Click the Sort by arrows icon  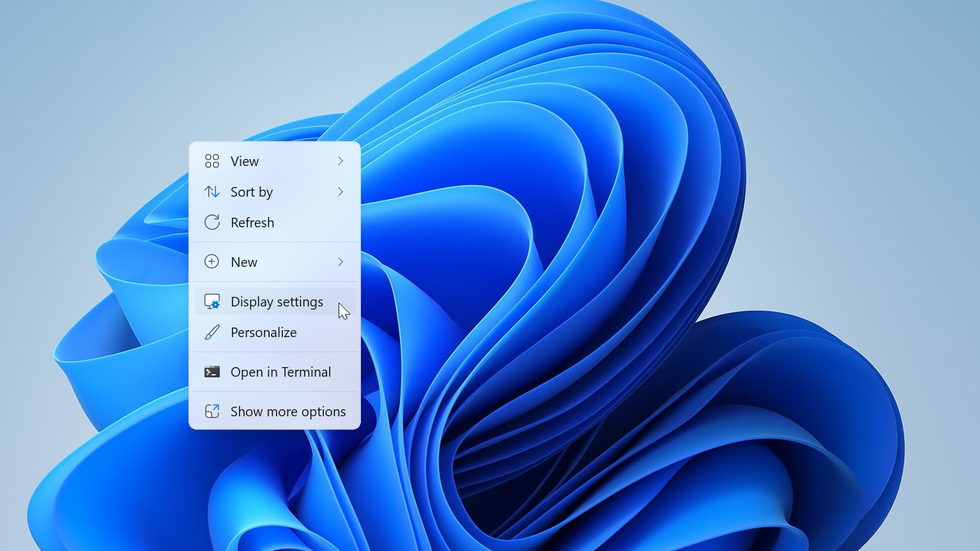pos(212,192)
